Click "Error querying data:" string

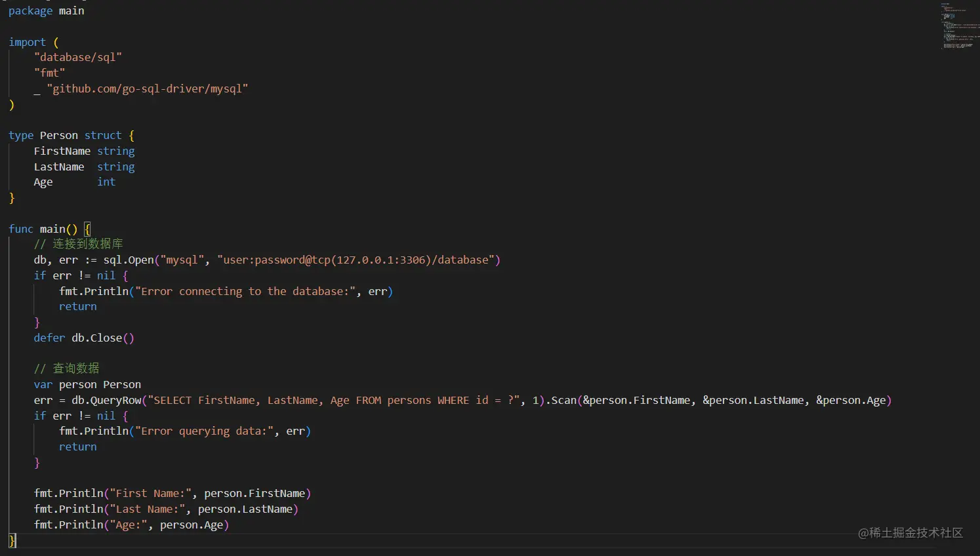pyautogui.click(x=204, y=431)
